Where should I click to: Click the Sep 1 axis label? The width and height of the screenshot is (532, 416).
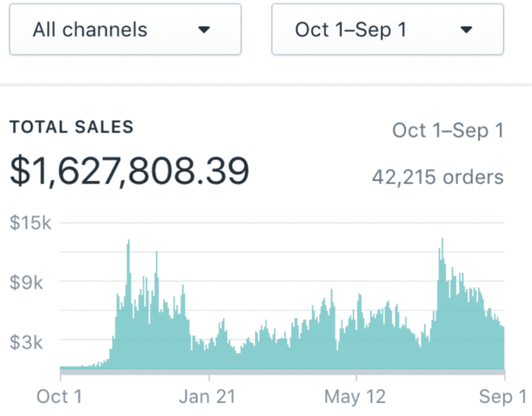tap(502, 397)
